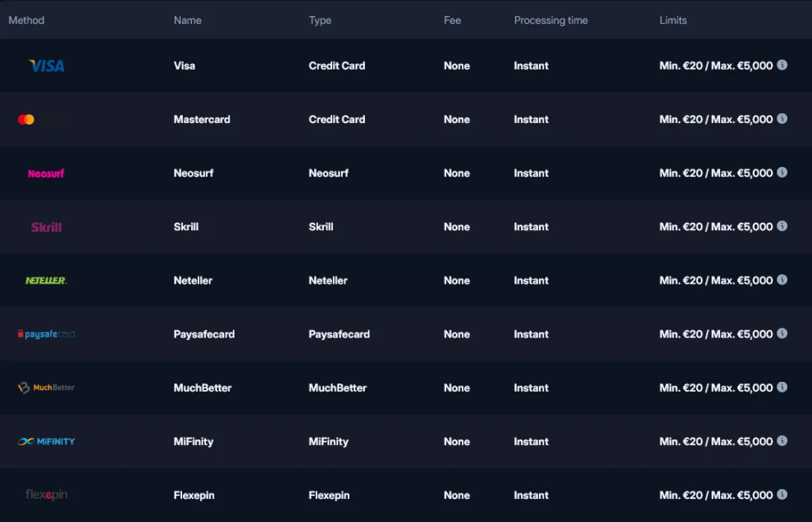This screenshot has width=812, height=522.
Task: Click the Flexepin name text
Action: pyautogui.click(x=194, y=496)
